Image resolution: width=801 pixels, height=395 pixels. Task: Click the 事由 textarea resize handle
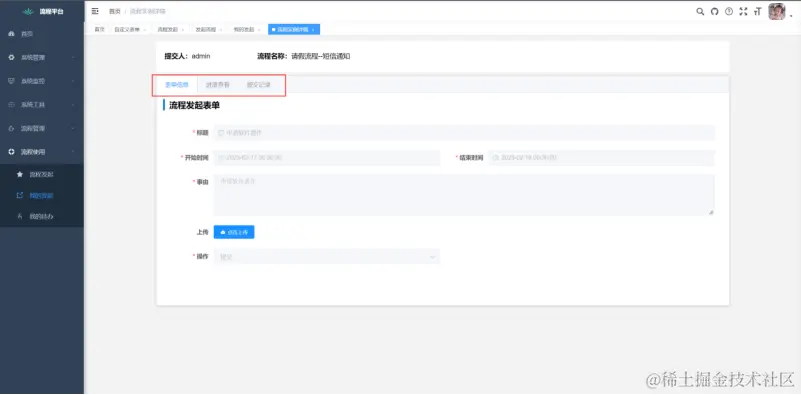[x=711, y=212]
